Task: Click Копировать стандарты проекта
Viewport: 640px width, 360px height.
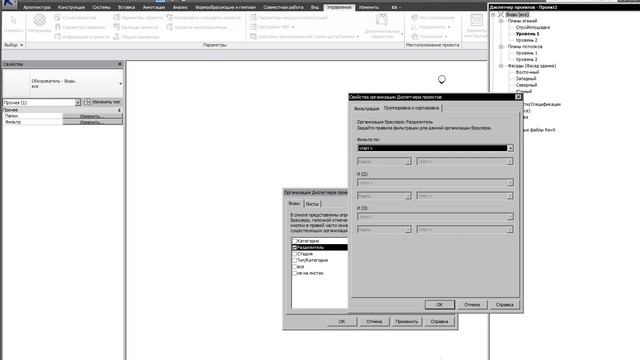Action: point(203,18)
